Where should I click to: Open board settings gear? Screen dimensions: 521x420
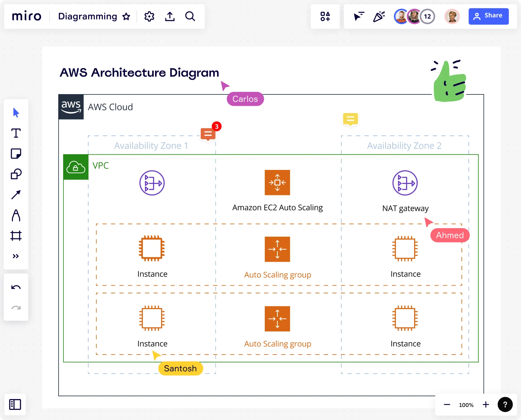point(149,16)
